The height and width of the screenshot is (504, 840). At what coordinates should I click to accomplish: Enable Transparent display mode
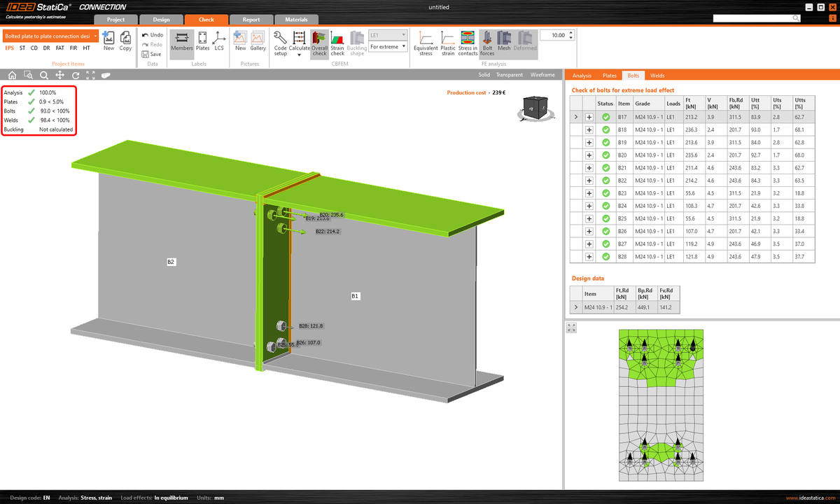pyautogui.click(x=509, y=74)
